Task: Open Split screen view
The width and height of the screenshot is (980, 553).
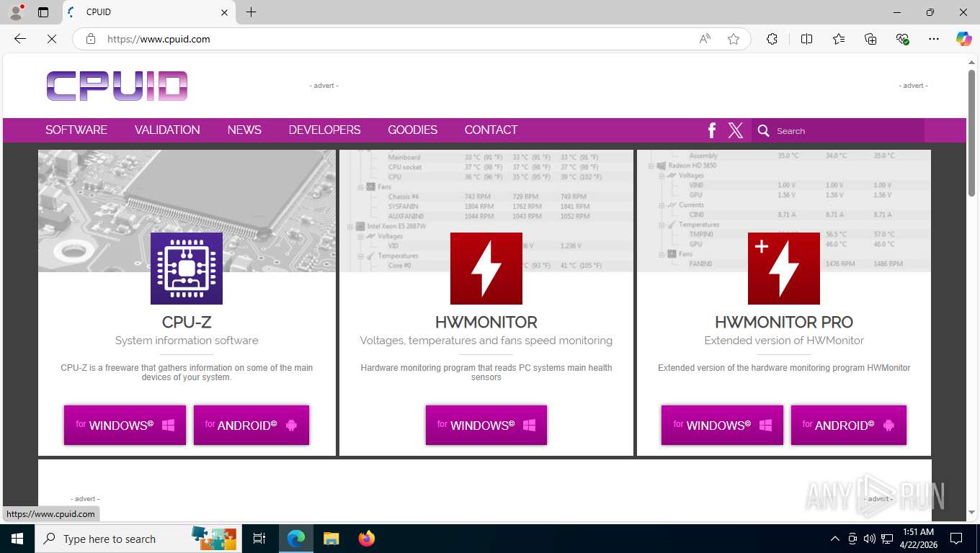Action: pos(807,39)
